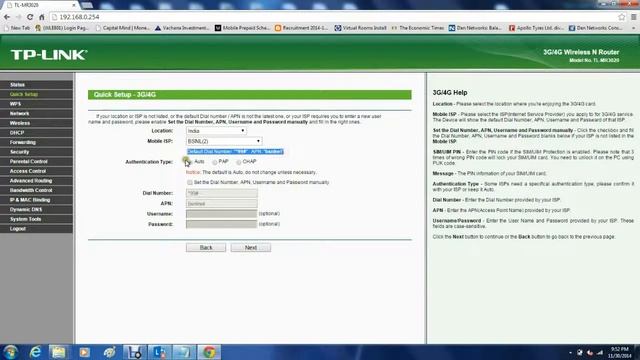Click the browser Home icon

tap(42, 17)
